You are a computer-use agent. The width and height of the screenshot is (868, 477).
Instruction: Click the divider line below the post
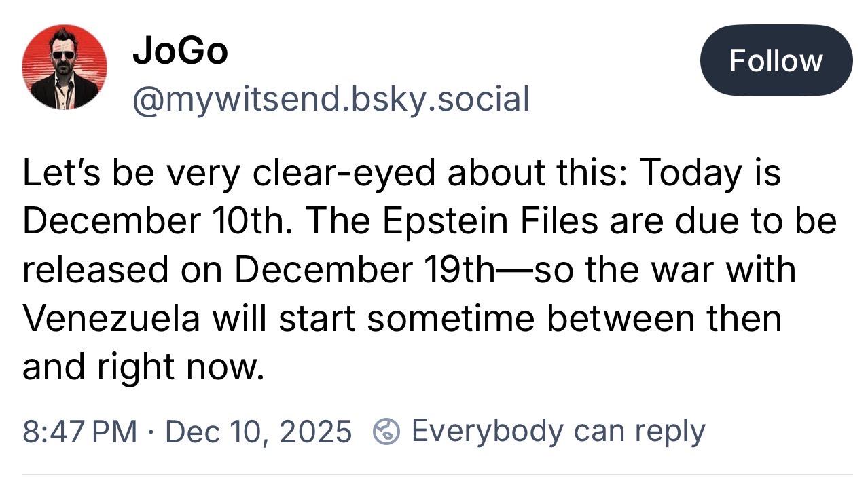[x=435, y=474]
